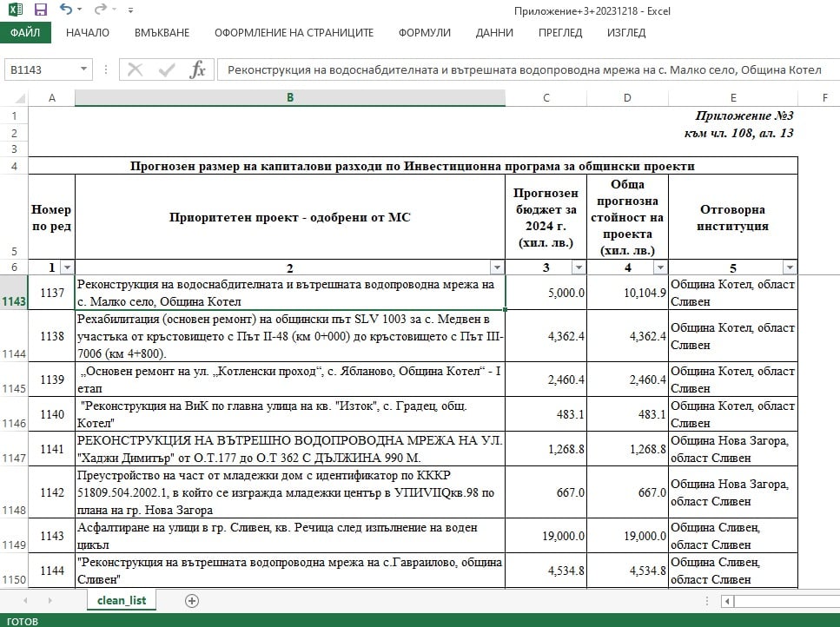This screenshot has height=627, width=840.
Task: Open the ФАЙЛ tab
Action: coord(25,33)
